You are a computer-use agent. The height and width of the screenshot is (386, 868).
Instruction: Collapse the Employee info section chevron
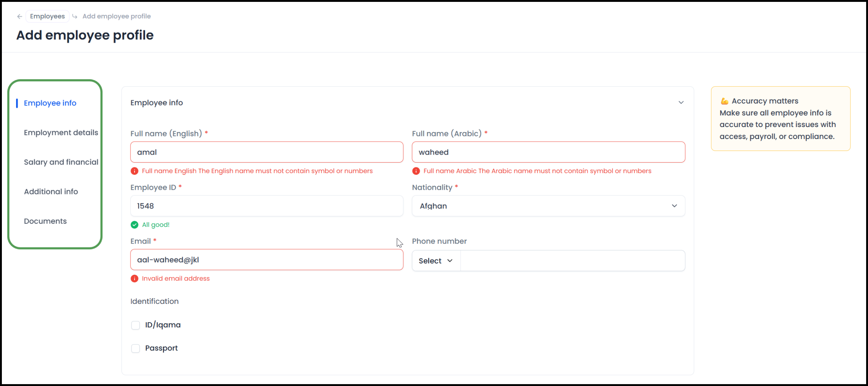click(x=681, y=103)
